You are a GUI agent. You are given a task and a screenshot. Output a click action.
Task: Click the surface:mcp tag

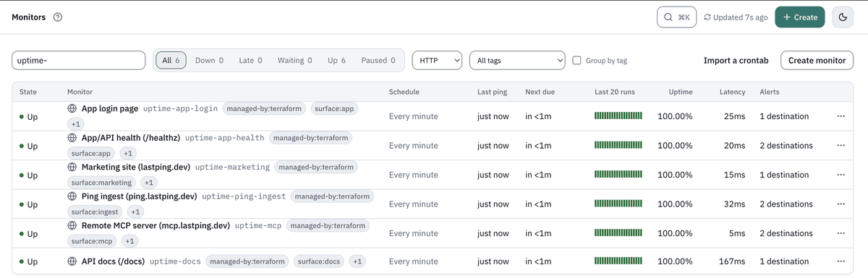point(92,241)
